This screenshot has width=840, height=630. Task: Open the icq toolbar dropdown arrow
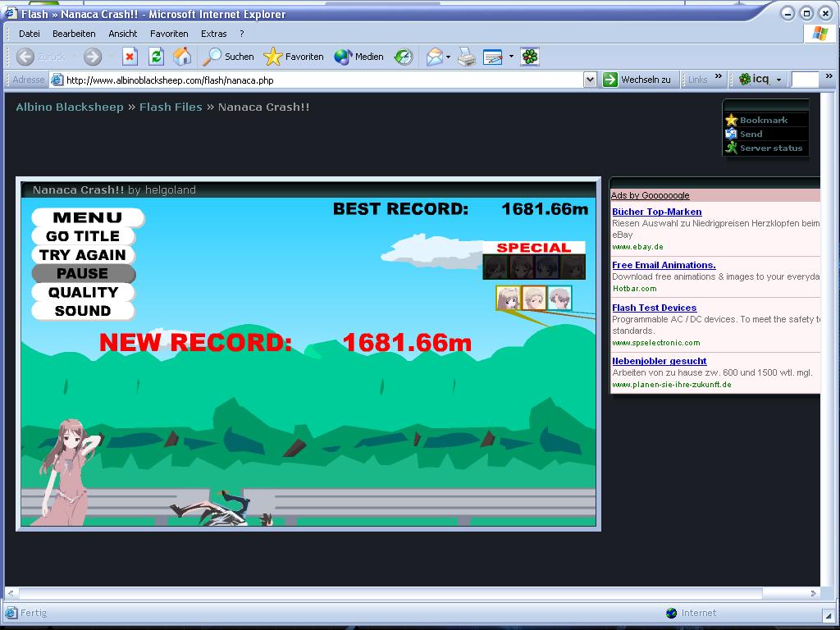(x=779, y=80)
